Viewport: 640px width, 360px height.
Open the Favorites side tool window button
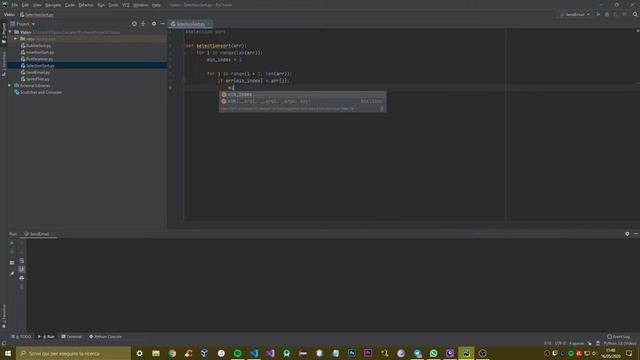click(x=4, y=317)
